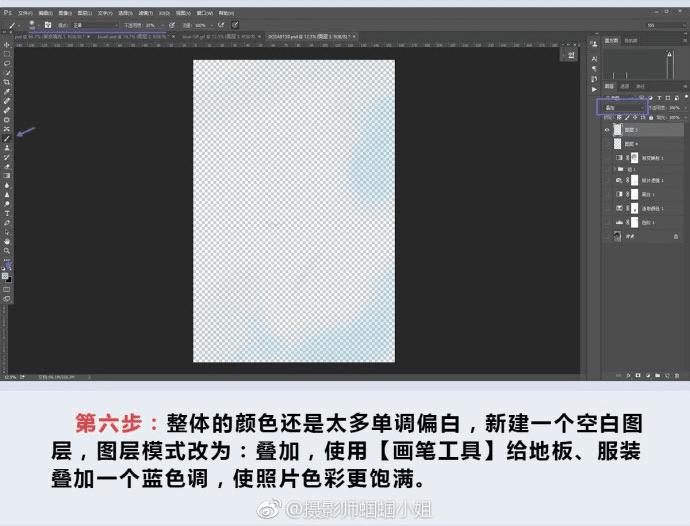Select the Eyedropper tool

click(7, 92)
